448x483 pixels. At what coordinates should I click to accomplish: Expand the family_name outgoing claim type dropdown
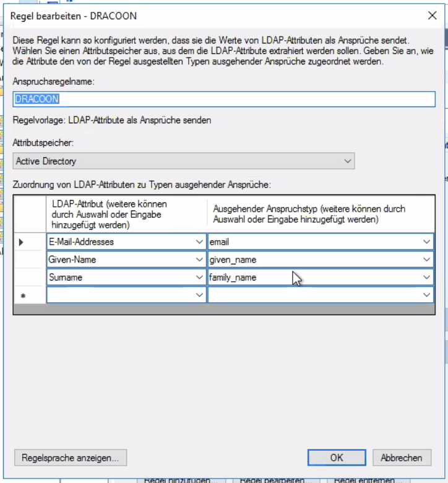click(426, 277)
